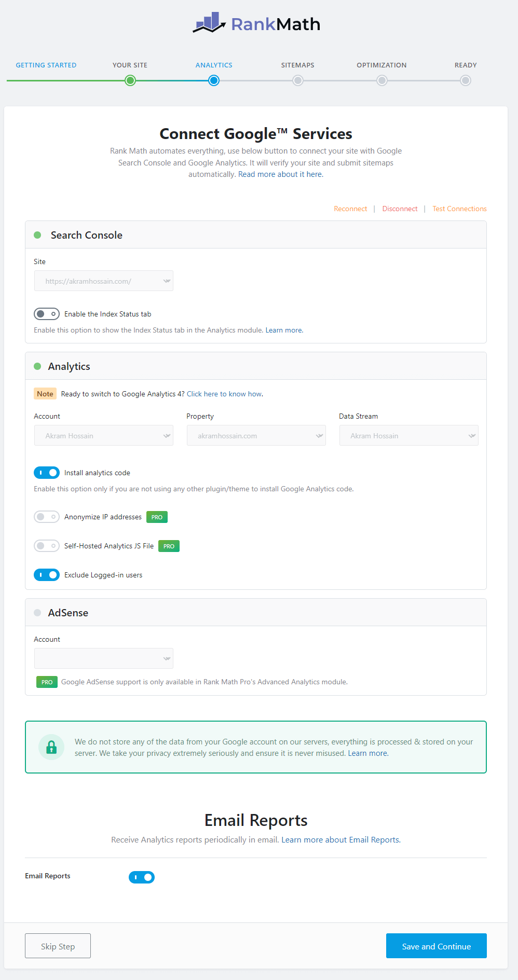
Task: Expand the Analytics Property dropdown
Action: (256, 435)
